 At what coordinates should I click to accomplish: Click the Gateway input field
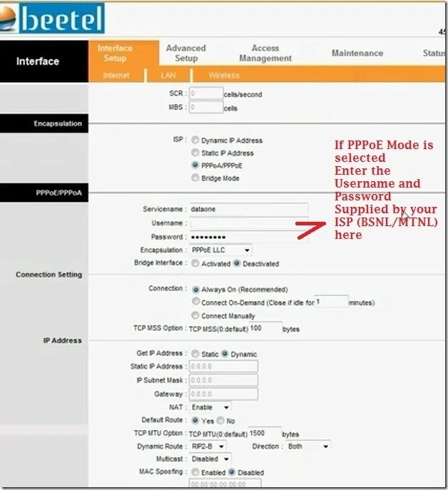point(223,394)
